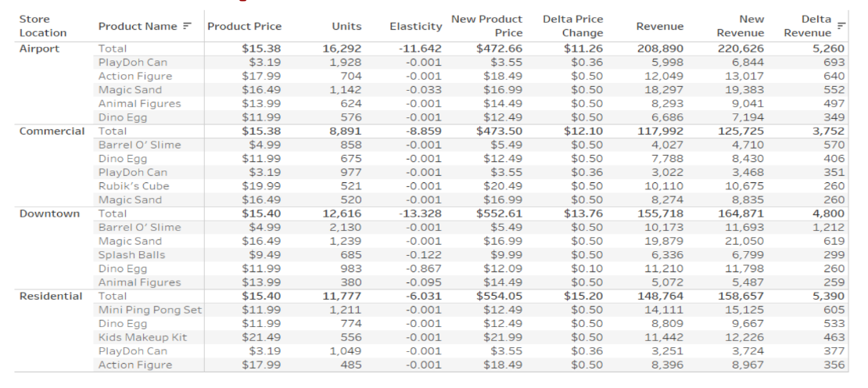Click the sort icon beside Delta Revenue
This screenshot has width=868, height=388.
(x=841, y=27)
